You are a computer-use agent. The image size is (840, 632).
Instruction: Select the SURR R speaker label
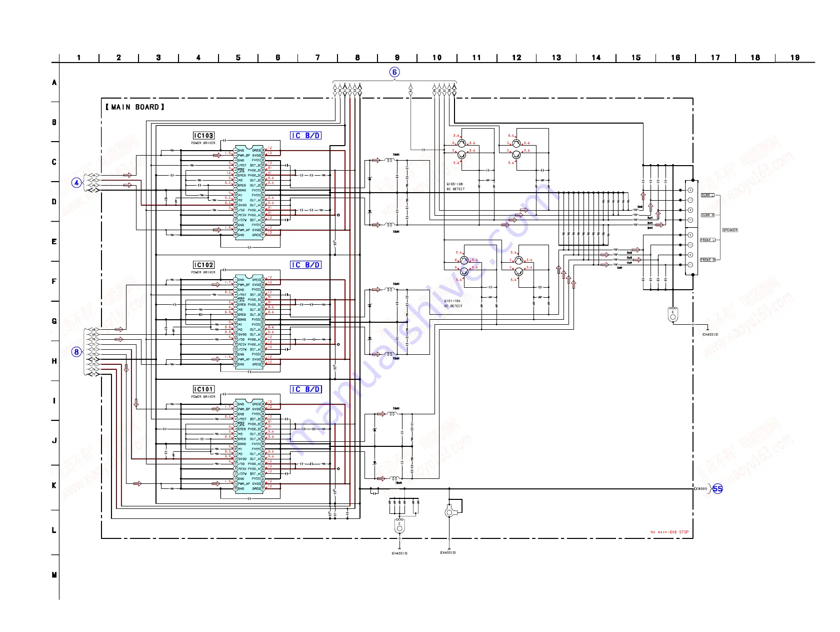tap(707, 215)
